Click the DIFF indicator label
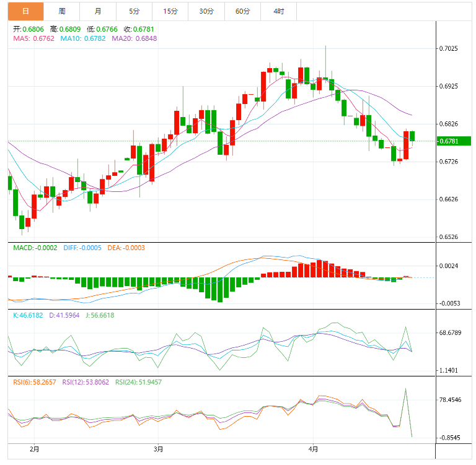The width and height of the screenshot is (476, 465). click(82, 248)
